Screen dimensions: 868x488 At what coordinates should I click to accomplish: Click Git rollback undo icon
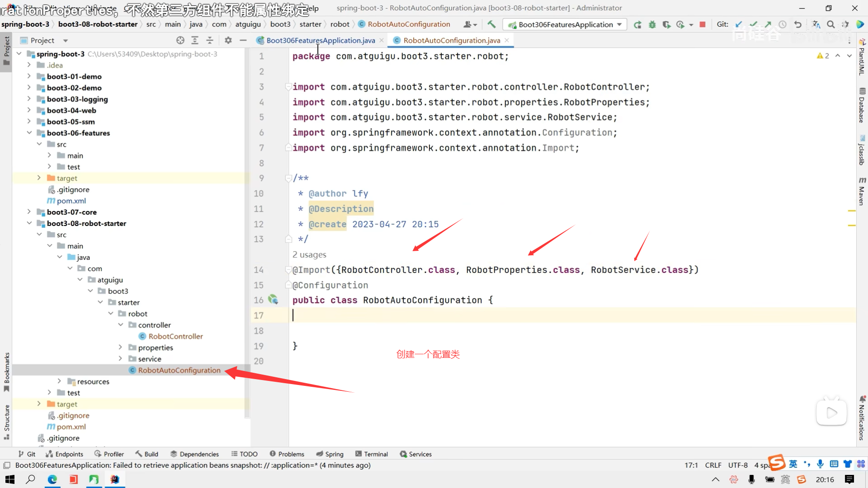[x=798, y=24]
